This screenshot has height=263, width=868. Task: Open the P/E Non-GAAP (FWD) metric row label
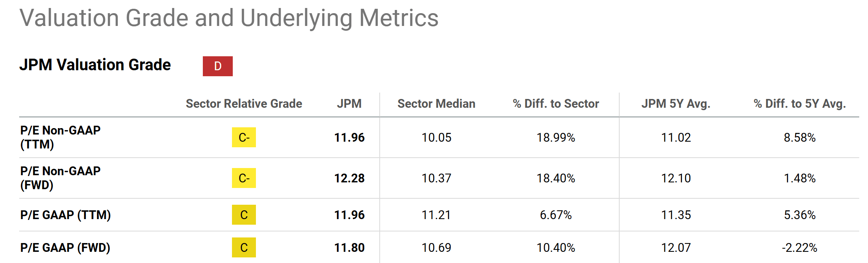coord(60,178)
